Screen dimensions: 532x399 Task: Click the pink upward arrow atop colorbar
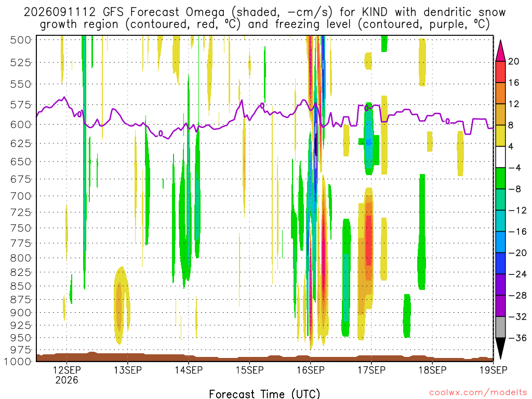pos(500,51)
